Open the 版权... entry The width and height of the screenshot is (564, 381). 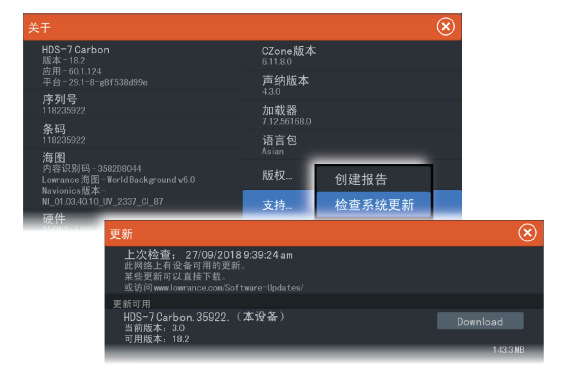coord(278,175)
